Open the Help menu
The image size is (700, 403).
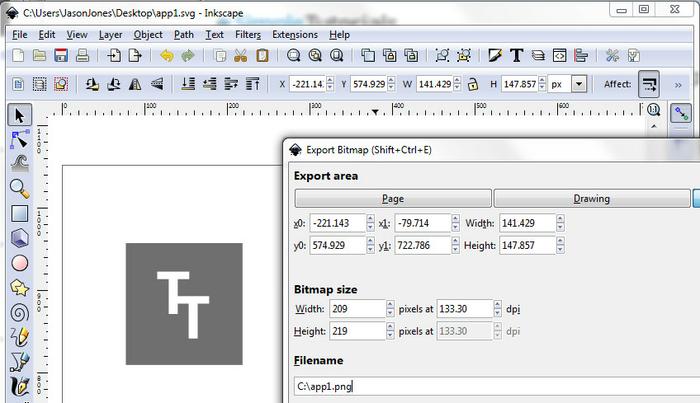pos(339,34)
